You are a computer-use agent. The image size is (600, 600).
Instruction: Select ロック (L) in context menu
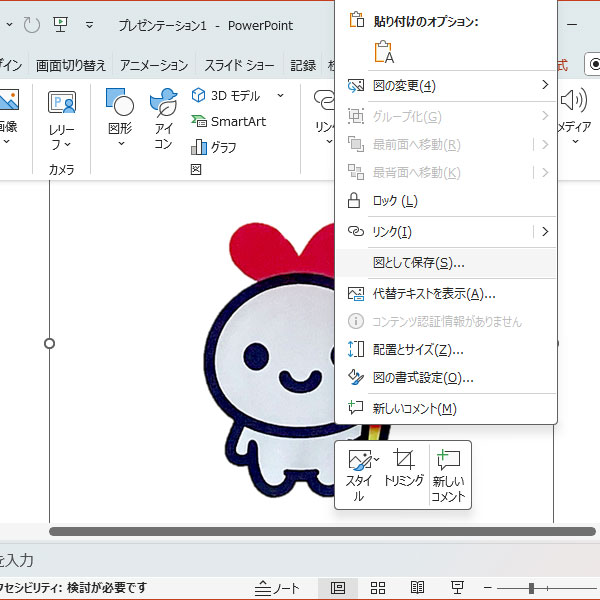click(x=446, y=201)
